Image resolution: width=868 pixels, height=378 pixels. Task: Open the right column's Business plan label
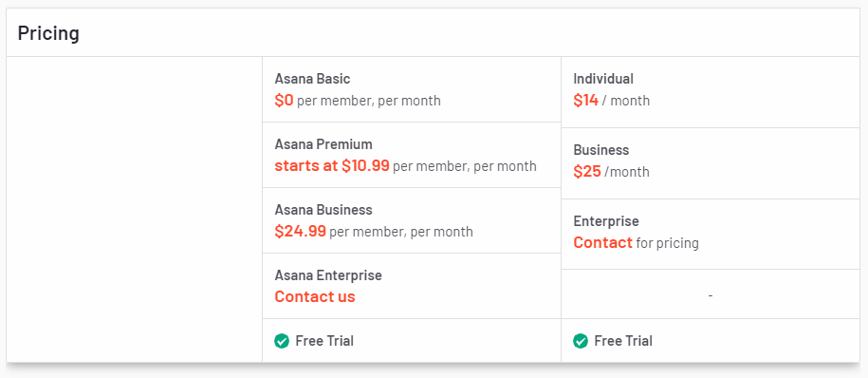pyautogui.click(x=601, y=150)
